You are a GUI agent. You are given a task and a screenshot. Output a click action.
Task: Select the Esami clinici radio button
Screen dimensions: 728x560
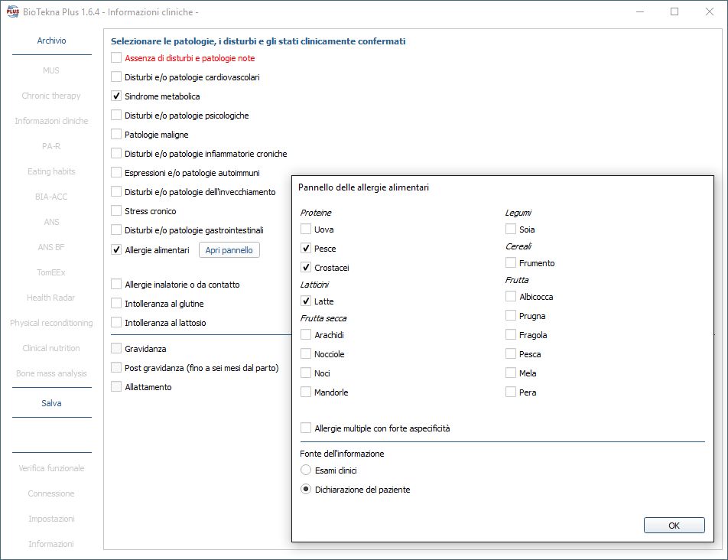(x=307, y=470)
